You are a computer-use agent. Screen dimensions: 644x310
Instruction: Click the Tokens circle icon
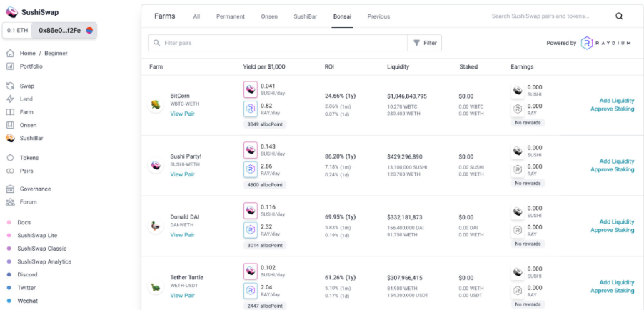(x=10, y=158)
